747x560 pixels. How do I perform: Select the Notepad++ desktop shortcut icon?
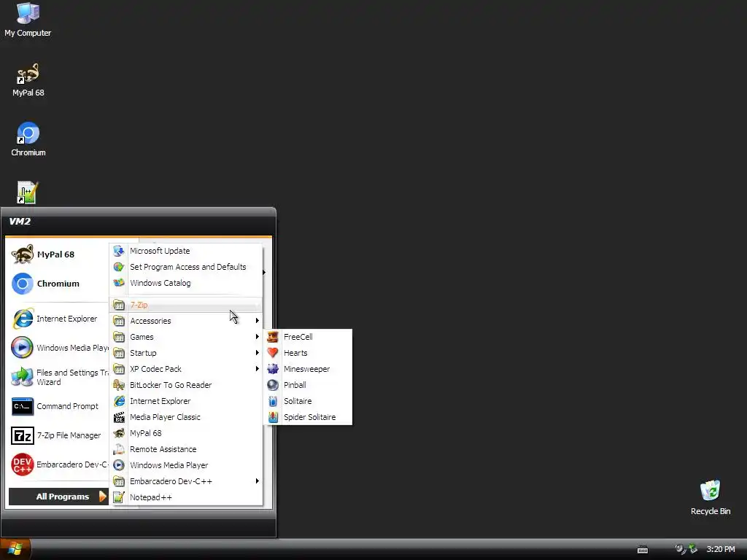coord(27,192)
